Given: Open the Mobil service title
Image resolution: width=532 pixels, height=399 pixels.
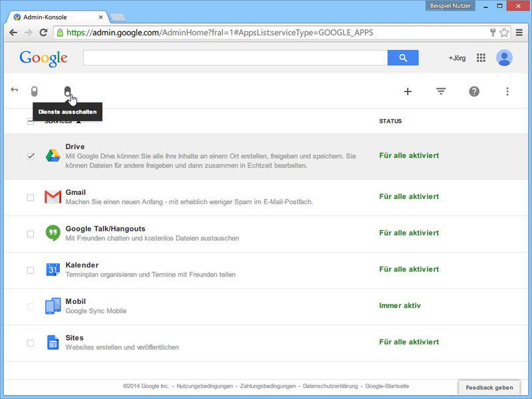Looking at the screenshot, I should coord(75,301).
